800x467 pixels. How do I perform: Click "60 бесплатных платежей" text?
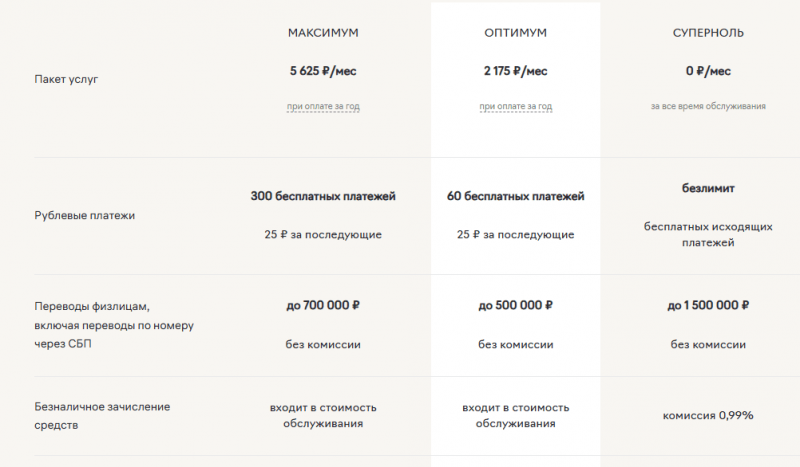pyautogui.click(x=515, y=196)
